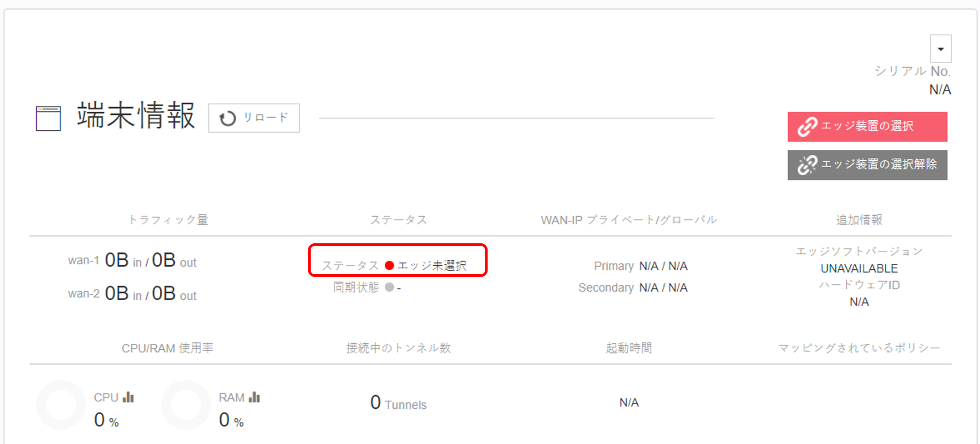Click the UNAVAILABLE software version value
The image size is (980, 444).
(x=859, y=268)
